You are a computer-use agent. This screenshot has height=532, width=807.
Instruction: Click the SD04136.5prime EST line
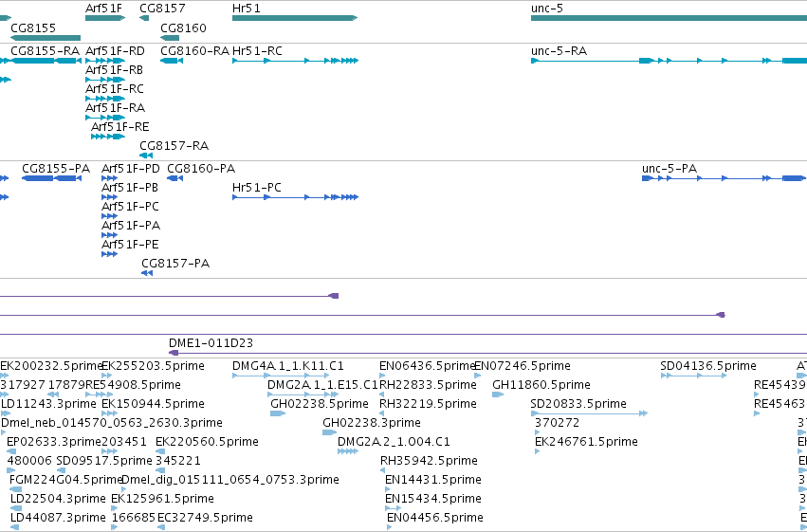click(694, 376)
